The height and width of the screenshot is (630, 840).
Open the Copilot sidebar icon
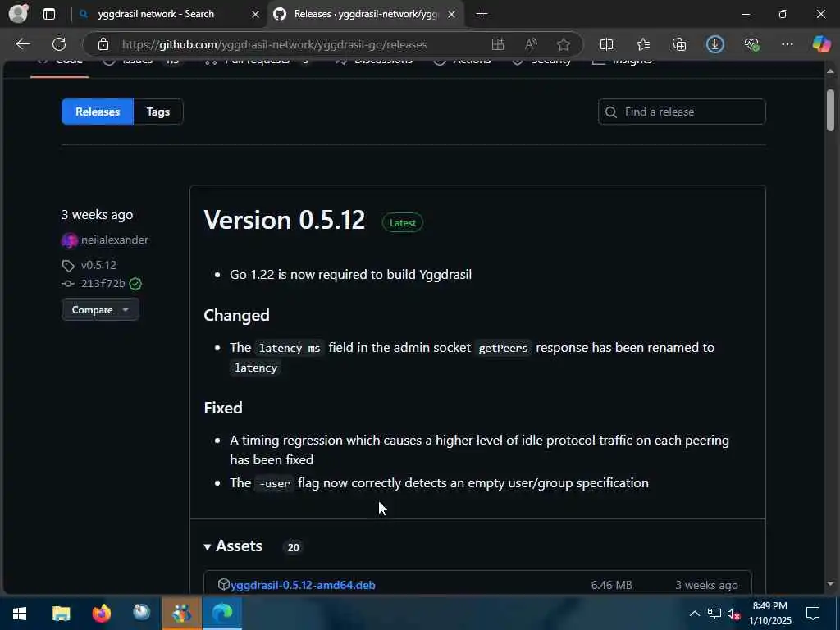[821, 44]
